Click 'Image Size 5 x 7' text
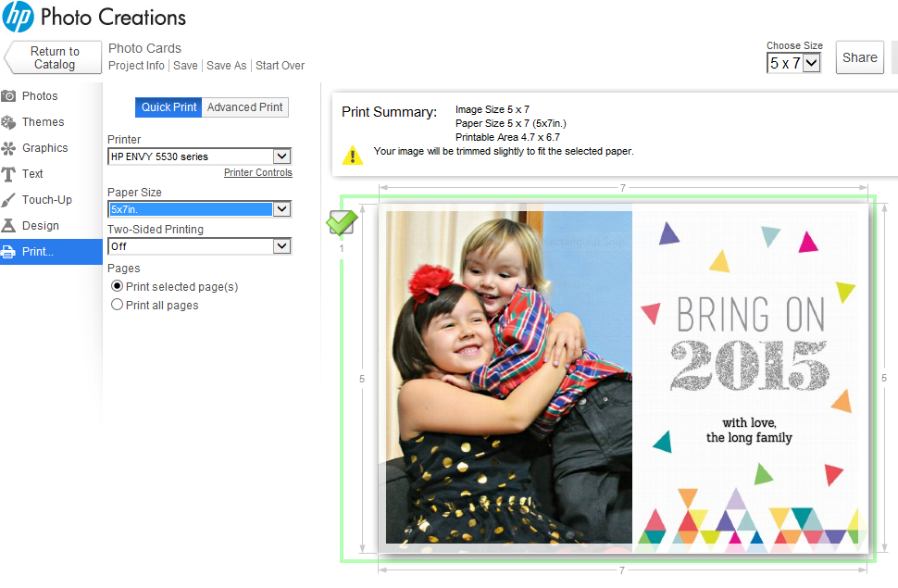 [x=492, y=109]
